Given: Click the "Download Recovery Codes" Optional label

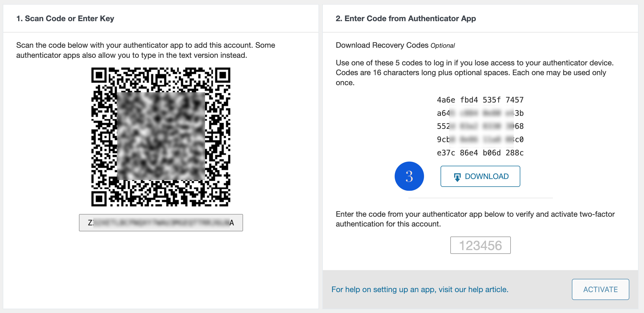Looking at the screenshot, I should 395,45.
